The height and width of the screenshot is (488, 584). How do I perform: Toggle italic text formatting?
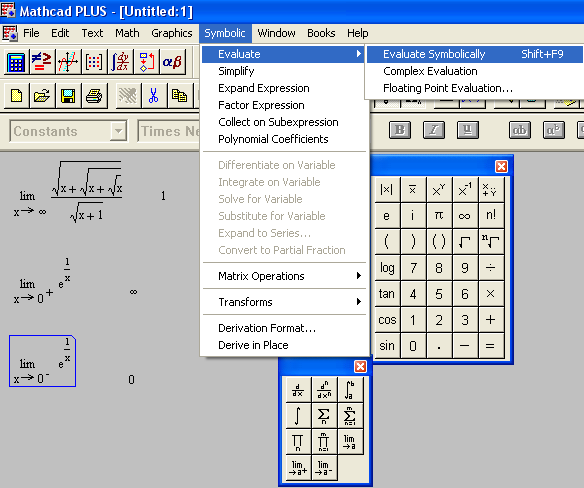click(x=434, y=130)
